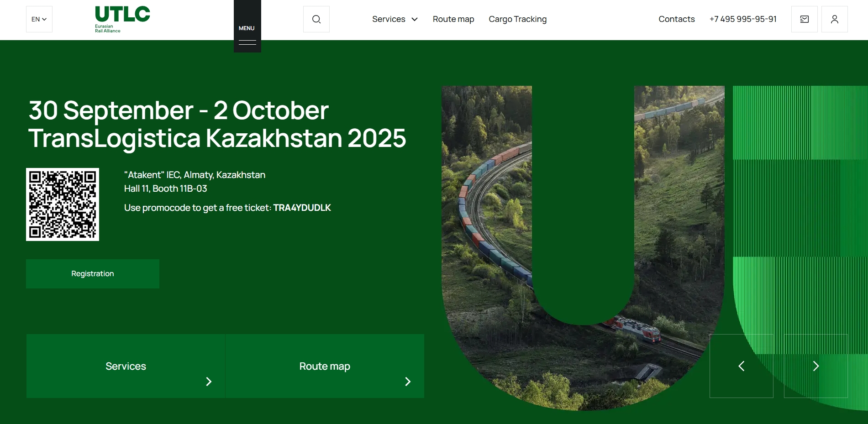Screen dimensions: 868x424
Task: Expand the Services dropdown in the top navigation
Action: point(395,19)
